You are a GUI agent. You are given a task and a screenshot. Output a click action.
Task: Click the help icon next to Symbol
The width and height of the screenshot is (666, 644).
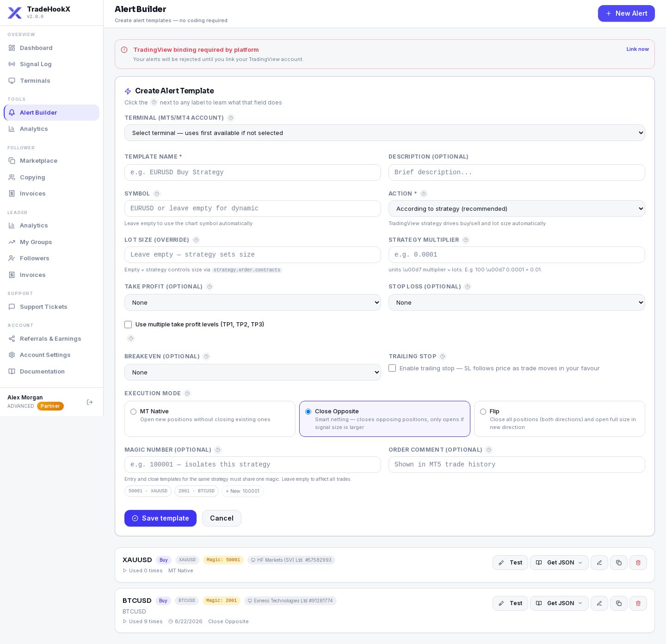coord(157,194)
